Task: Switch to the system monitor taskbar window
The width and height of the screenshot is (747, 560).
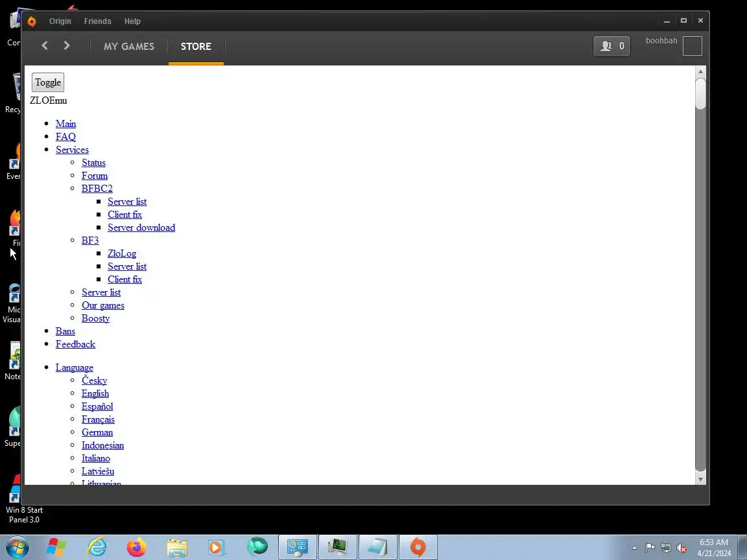Action: pos(338,547)
